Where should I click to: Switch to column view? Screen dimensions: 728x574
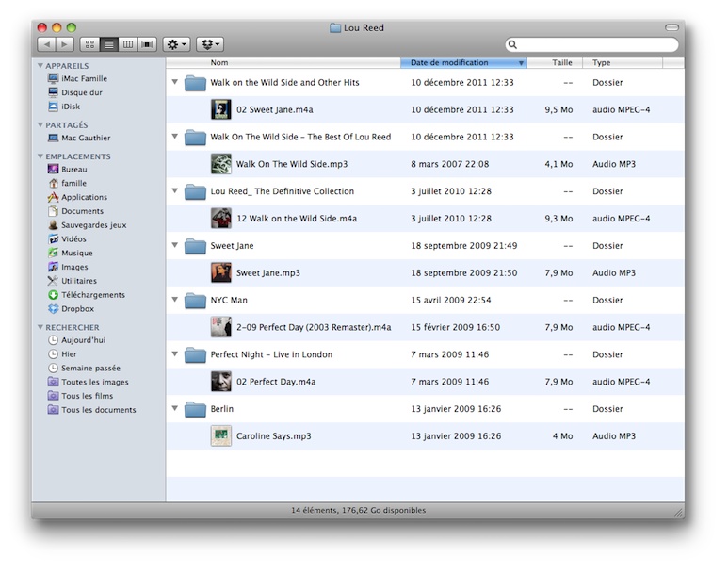128,44
